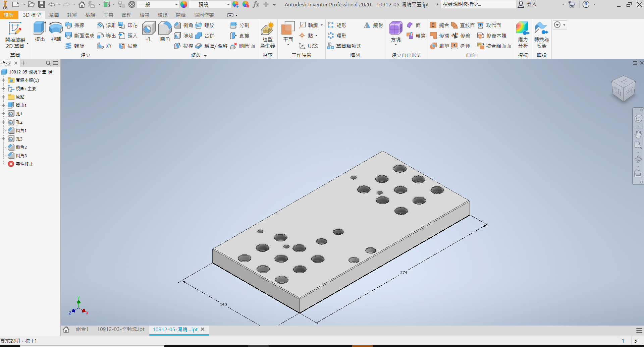
Task: Open the 造型產生器 shape generator
Action: (x=267, y=35)
